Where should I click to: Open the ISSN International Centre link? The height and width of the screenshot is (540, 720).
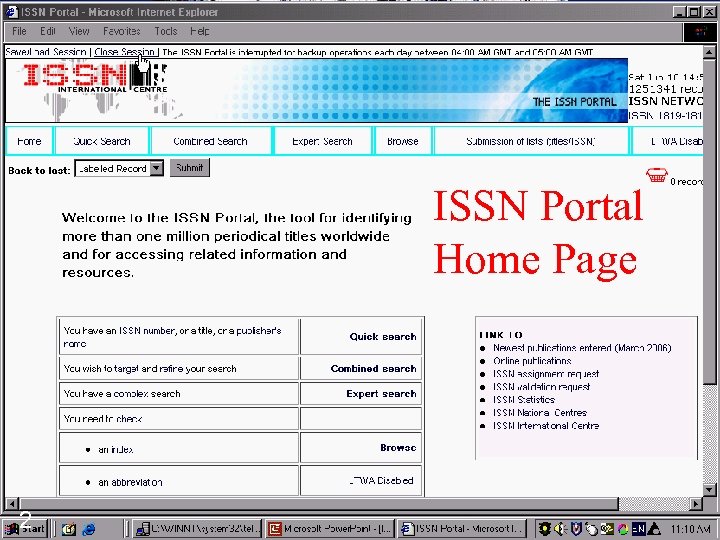(546, 426)
